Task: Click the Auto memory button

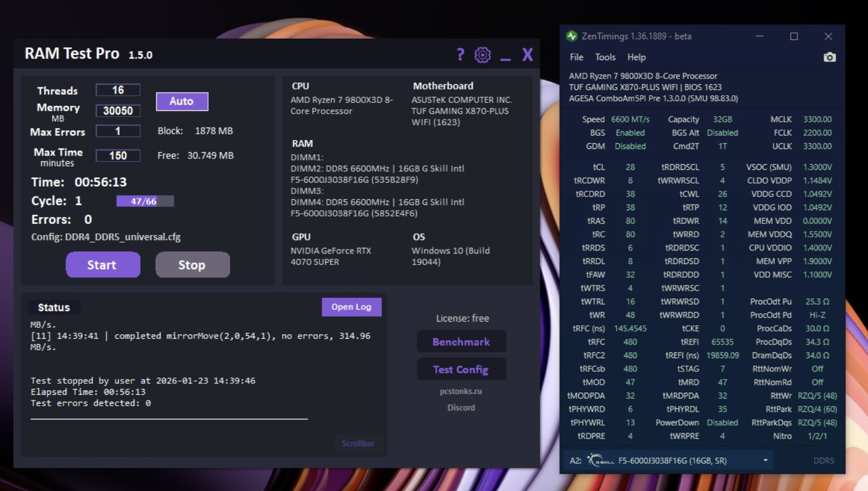Action: 181,101
